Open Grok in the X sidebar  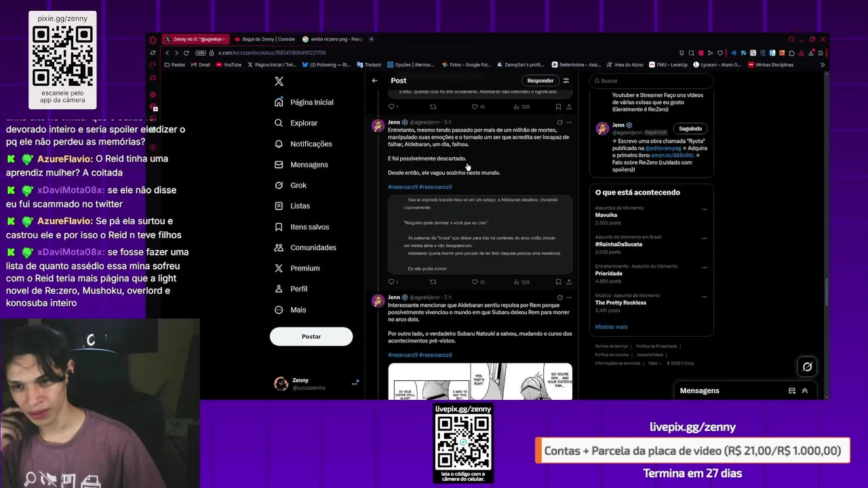pos(291,185)
